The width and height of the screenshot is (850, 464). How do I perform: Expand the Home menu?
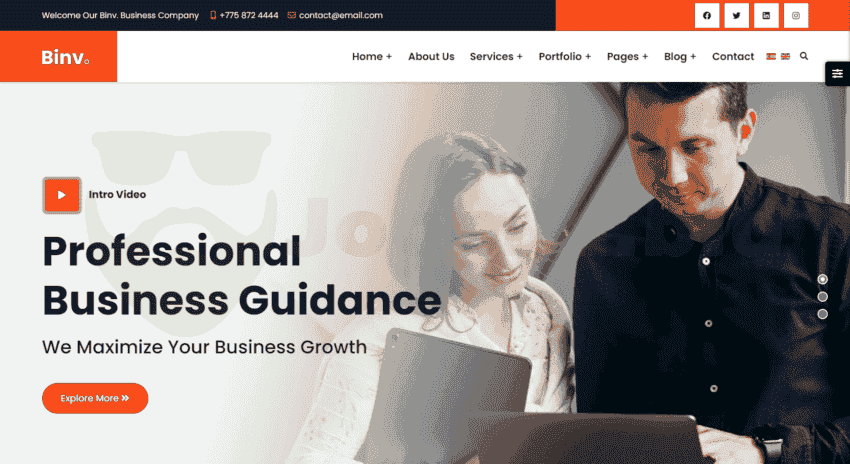pos(372,56)
